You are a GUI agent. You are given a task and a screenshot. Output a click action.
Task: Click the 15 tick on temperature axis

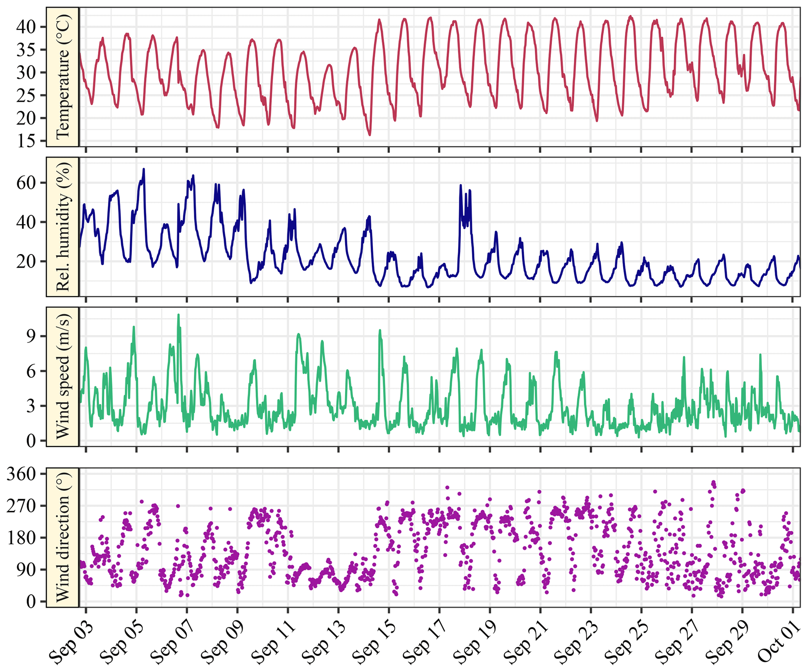tap(27, 141)
